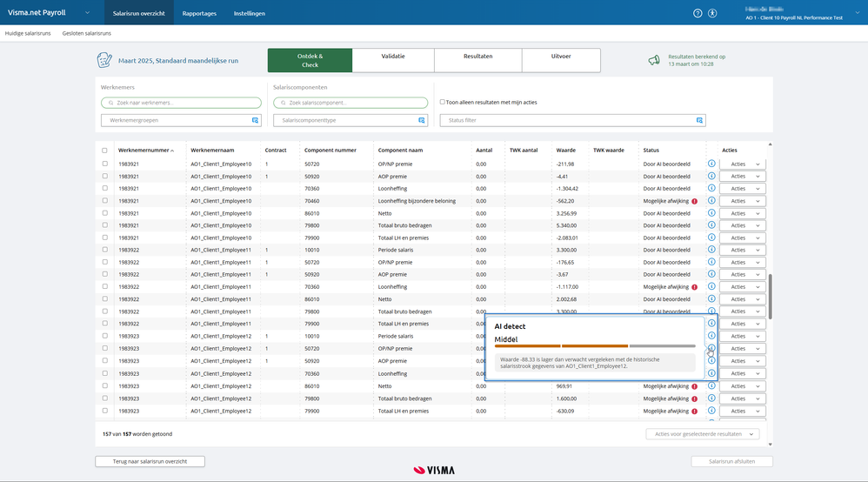Show info for Employee12 Totaal LH en premies
This screenshot has width=868, height=482.
click(711, 411)
